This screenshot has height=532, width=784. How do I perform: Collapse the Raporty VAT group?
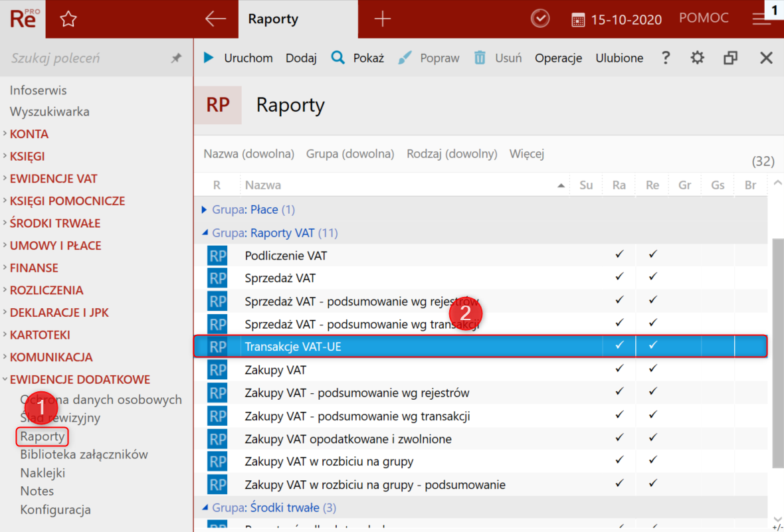click(x=205, y=233)
